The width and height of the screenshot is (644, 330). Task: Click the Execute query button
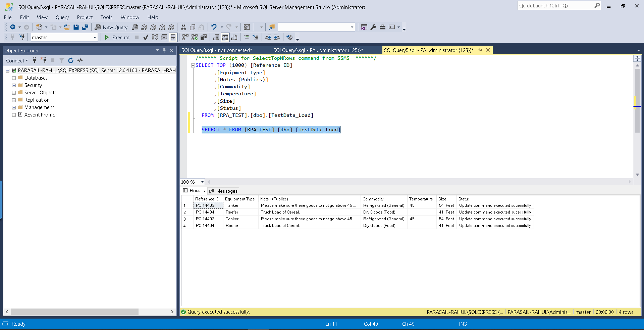pyautogui.click(x=117, y=38)
